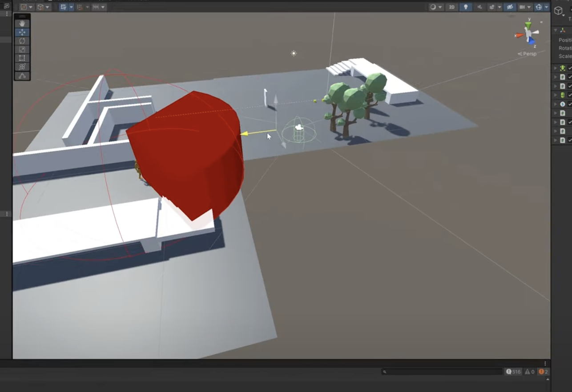Toggle hidden objects visibility eye icon
The height and width of the screenshot is (392, 572).
tap(510, 7)
